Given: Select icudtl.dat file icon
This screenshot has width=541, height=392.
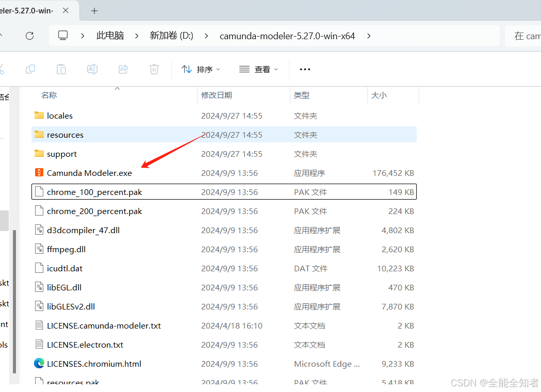Looking at the screenshot, I should [39, 268].
